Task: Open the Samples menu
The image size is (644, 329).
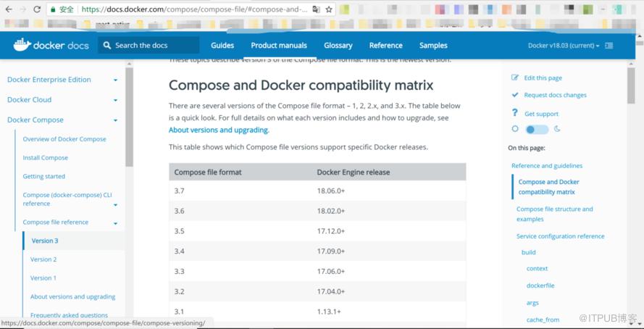Action: click(x=433, y=46)
